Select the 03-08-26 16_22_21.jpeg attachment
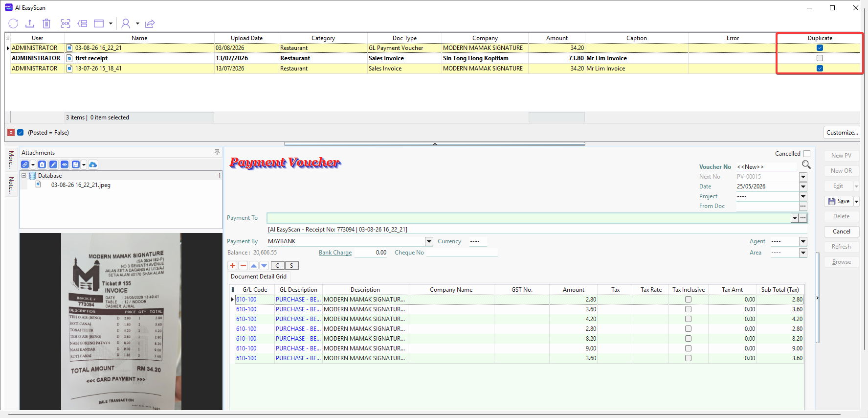The height and width of the screenshot is (418, 868). point(81,185)
